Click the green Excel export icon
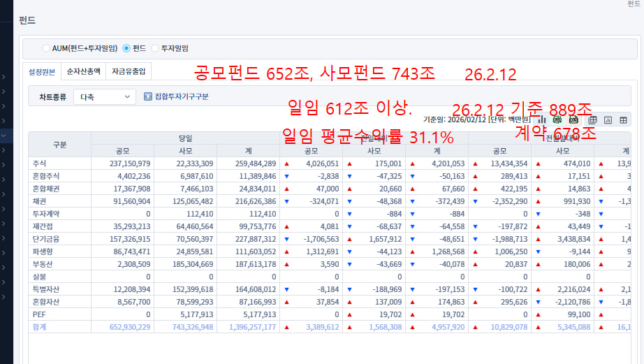644x364 pixels. point(558,119)
